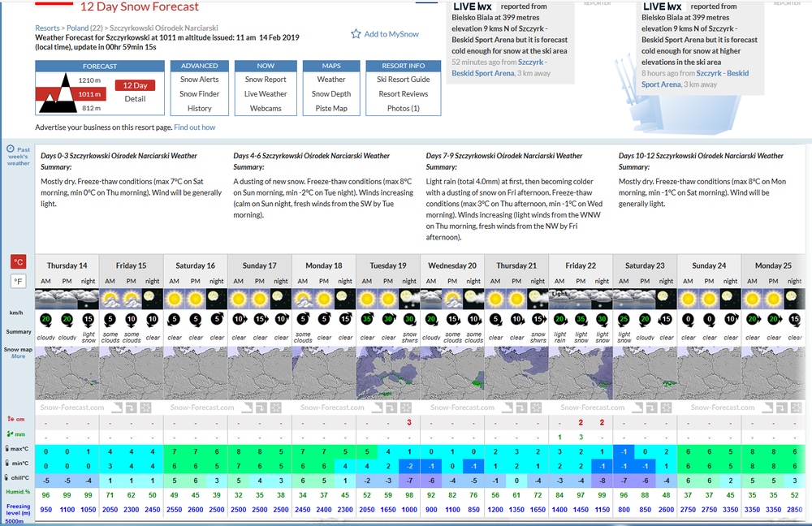Open the Find out how link
812x526 pixels.
(x=195, y=127)
